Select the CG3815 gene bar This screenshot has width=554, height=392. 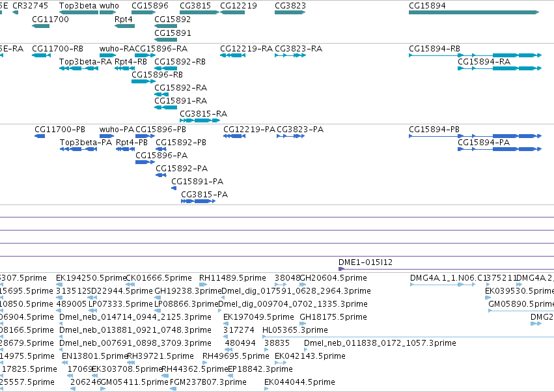click(x=199, y=12)
